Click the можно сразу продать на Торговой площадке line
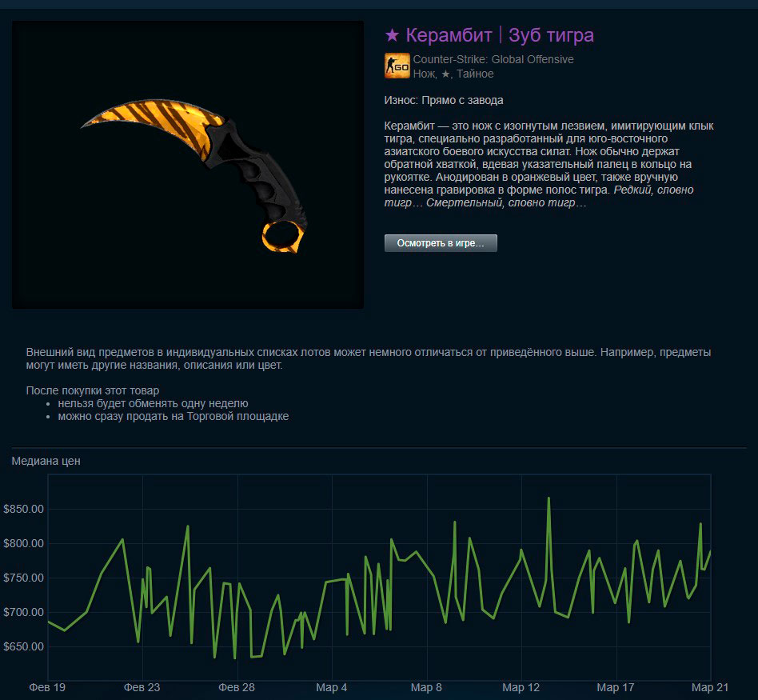Viewport: 758px width, 700px height. coord(173,416)
